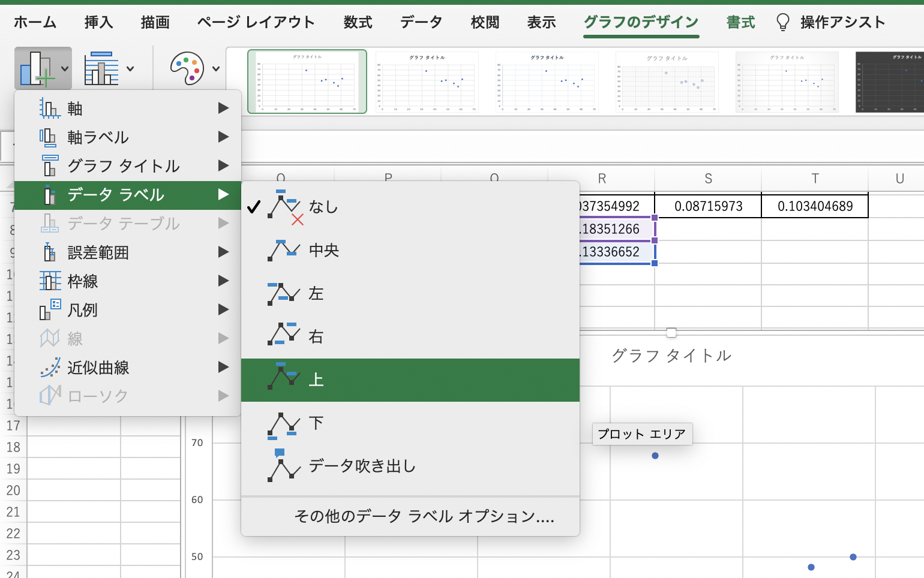This screenshot has height=578, width=924.
Task: Click the データ ラベル menu entry
Action: (127, 195)
